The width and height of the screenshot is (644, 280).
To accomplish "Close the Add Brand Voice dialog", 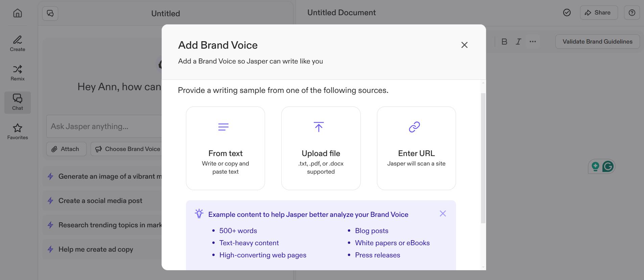I will pos(464,45).
